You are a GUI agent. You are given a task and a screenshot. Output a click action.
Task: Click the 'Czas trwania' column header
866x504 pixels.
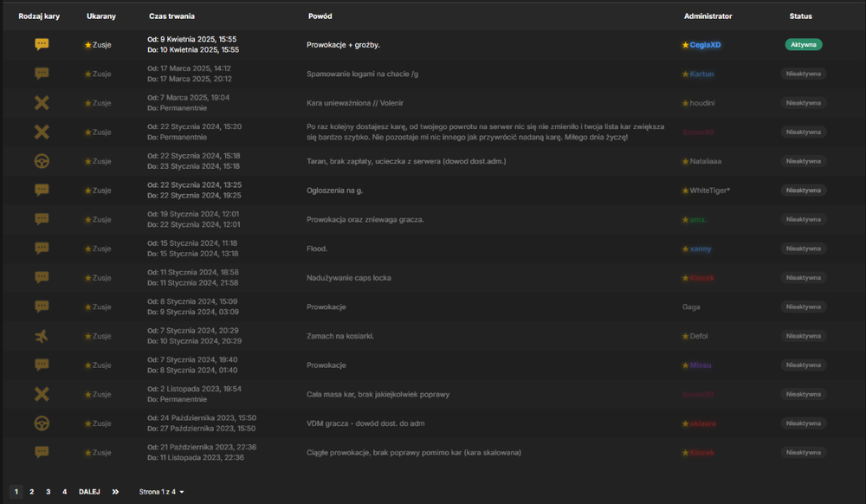tap(171, 16)
